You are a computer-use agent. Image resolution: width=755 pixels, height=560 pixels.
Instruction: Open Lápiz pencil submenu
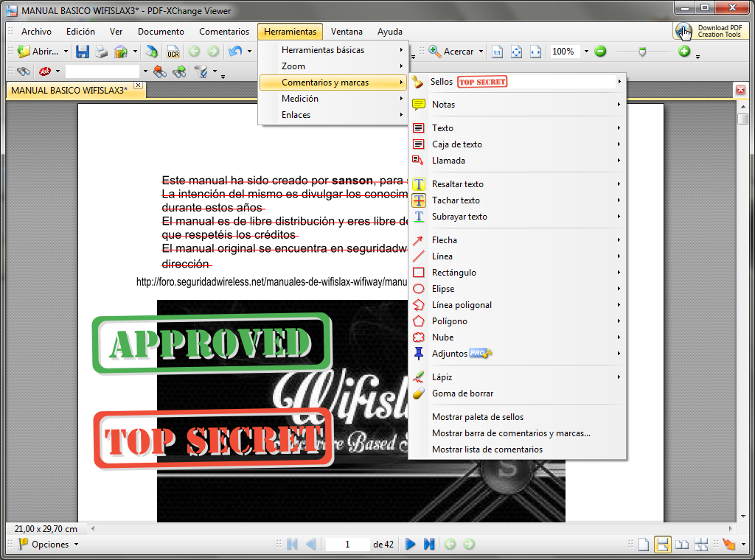point(517,377)
